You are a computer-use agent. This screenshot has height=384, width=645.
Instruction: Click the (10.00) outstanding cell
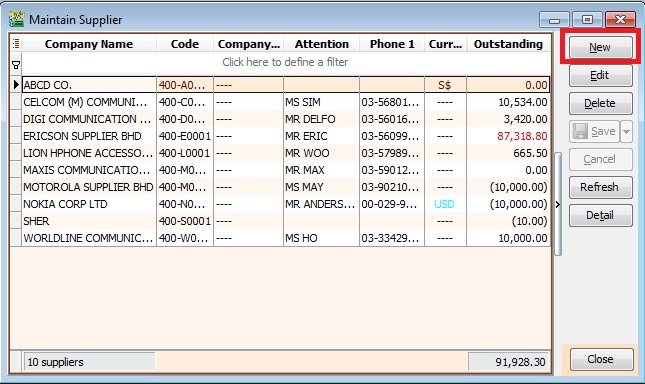(x=508, y=221)
